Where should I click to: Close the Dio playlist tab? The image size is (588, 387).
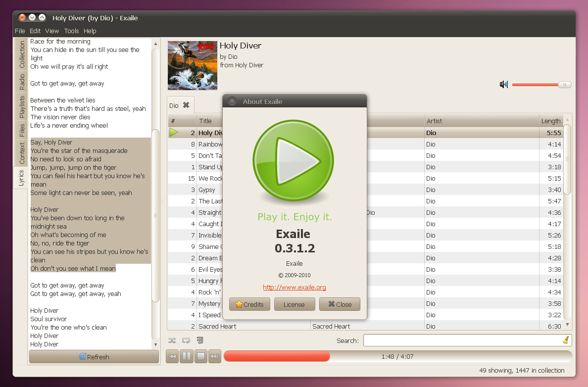(x=186, y=105)
